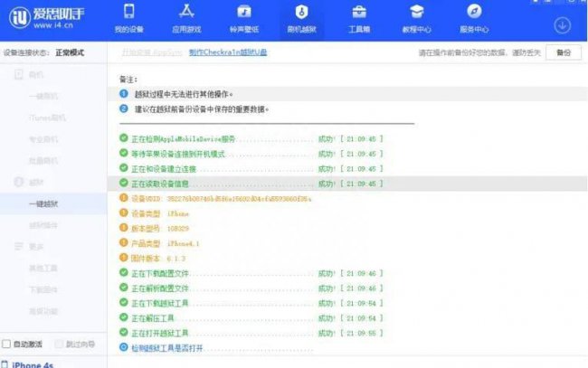
Task: Click orange info icon beside 固件版本
Action: click(x=124, y=258)
